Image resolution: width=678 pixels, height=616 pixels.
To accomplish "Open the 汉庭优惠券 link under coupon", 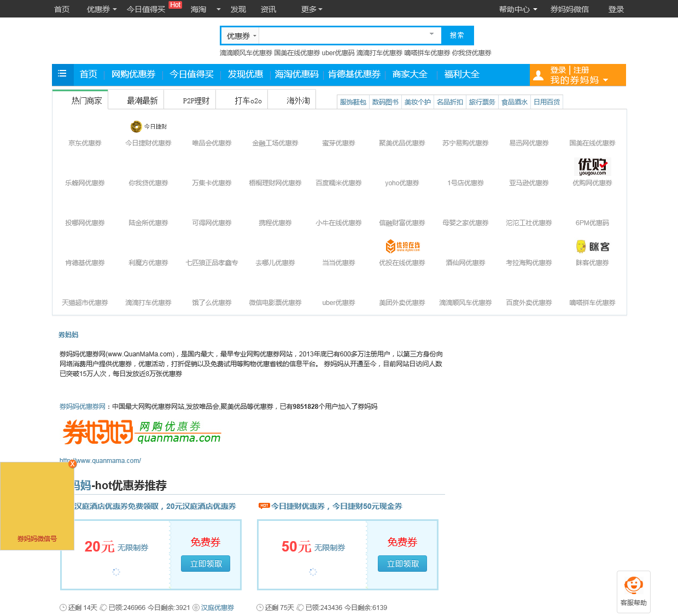I will coord(217,608).
